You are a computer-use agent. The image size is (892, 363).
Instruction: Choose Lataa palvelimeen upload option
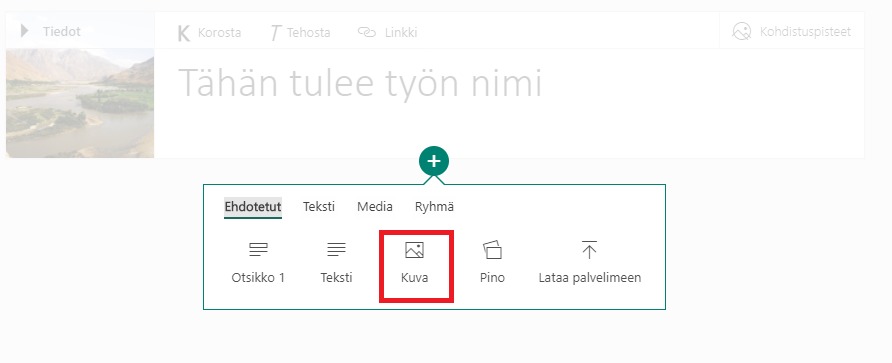pos(590,263)
